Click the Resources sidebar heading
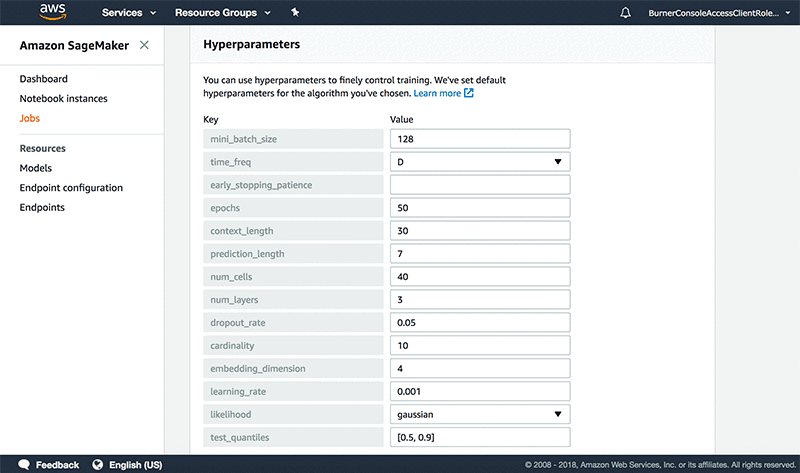Screen dimensions: 800x473 tap(42, 148)
